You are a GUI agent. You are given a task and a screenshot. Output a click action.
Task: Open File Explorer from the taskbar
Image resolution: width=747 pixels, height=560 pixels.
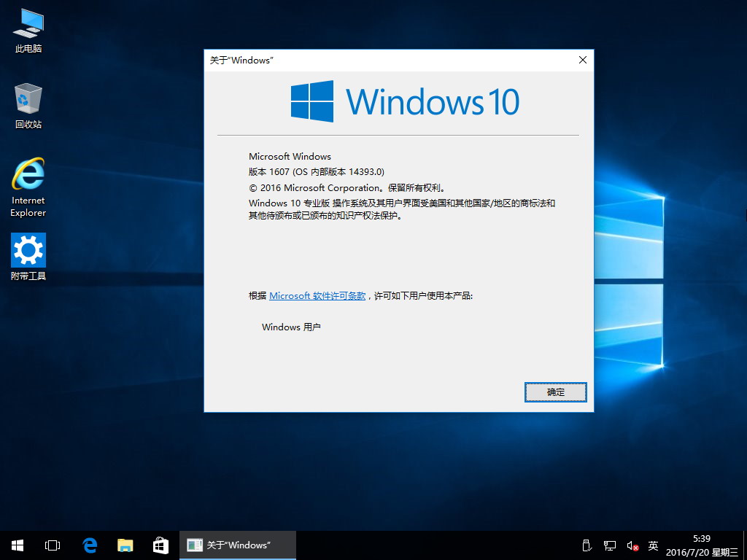point(125,545)
